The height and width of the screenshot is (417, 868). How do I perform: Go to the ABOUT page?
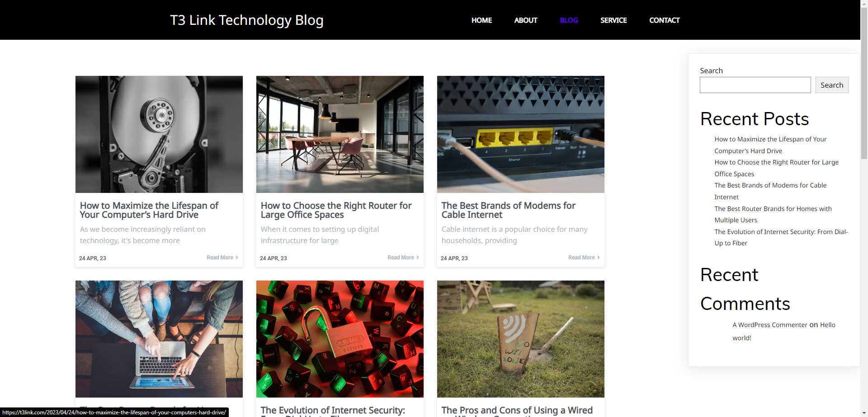pyautogui.click(x=525, y=20)
